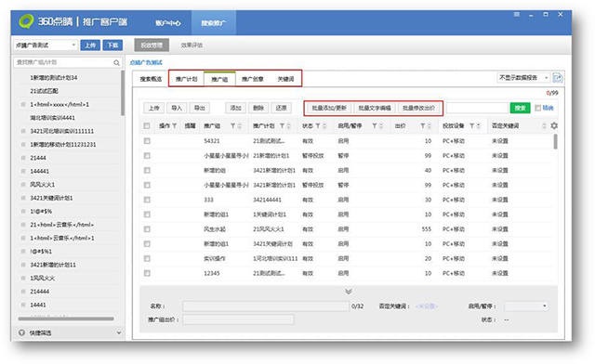Check the row for 推广组 12345

point(147,273)
